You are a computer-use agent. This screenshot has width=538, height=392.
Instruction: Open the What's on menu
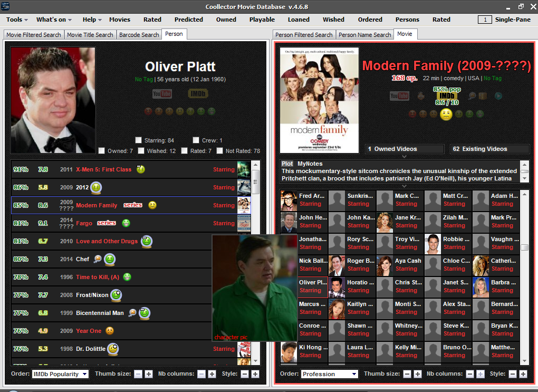[54, 20]
